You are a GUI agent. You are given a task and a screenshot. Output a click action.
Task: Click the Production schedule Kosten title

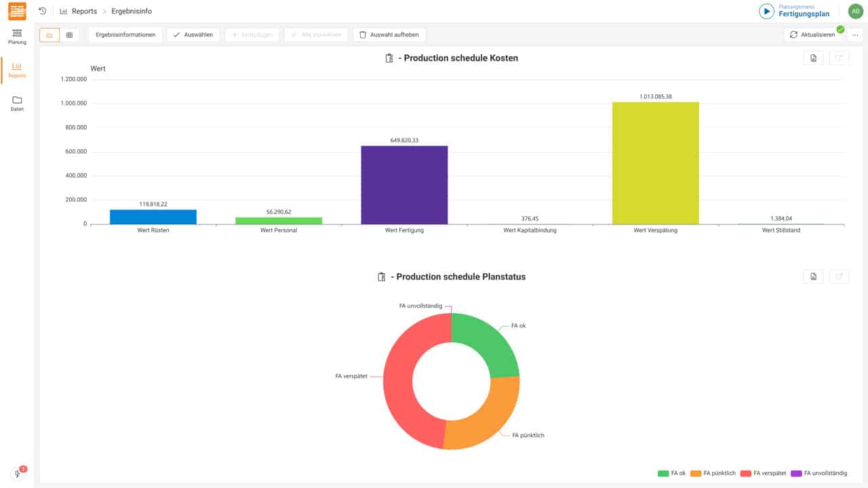[458, 58]
